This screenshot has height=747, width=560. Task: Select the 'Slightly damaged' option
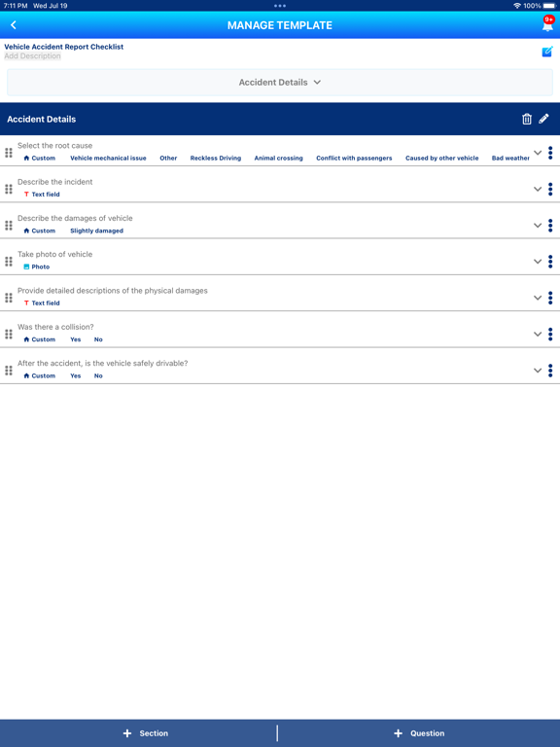pyautogui.click(x=96, y=231)
